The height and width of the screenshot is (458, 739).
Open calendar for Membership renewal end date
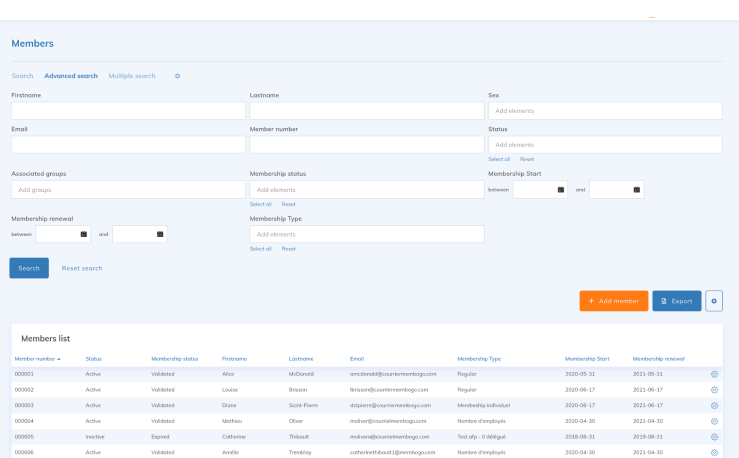click(160, 234)
